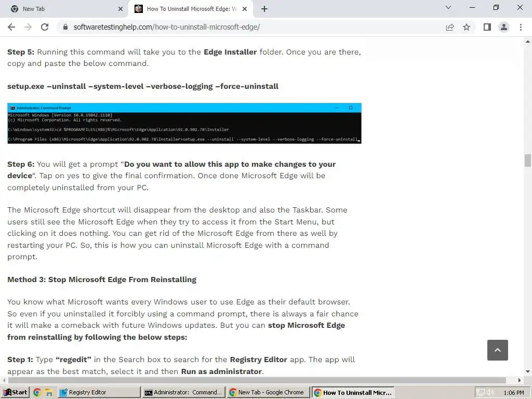Click the 1:06 PM system clock

[x=514, y=393]
